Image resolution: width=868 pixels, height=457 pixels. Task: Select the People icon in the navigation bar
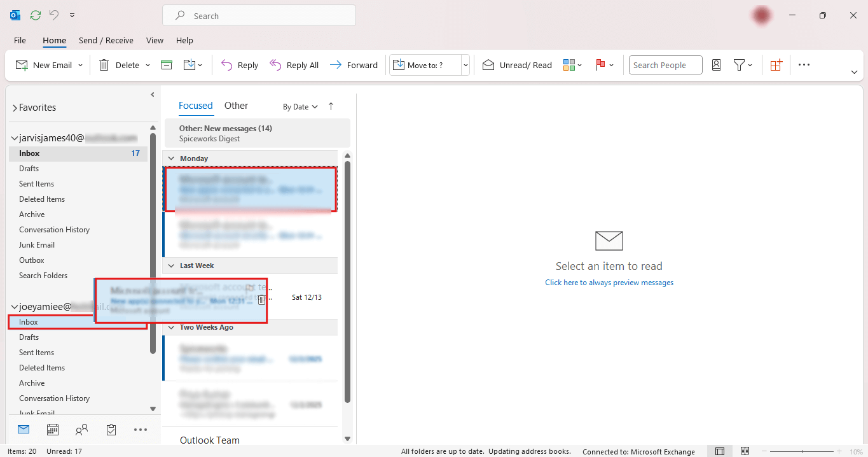pos(81,430)
